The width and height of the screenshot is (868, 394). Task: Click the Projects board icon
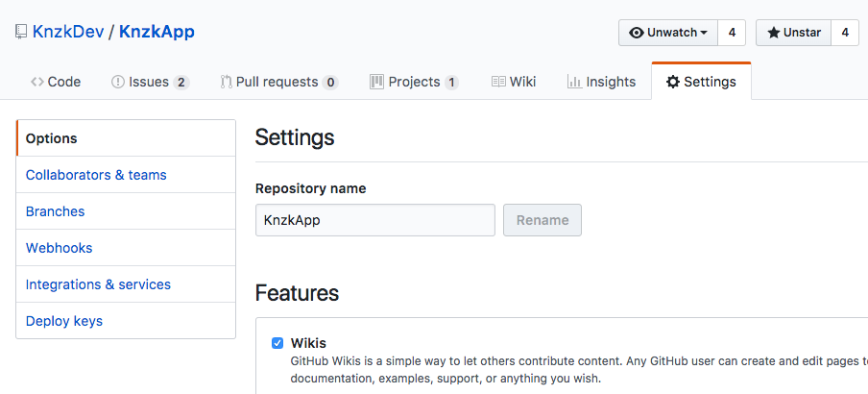(376, 82)
